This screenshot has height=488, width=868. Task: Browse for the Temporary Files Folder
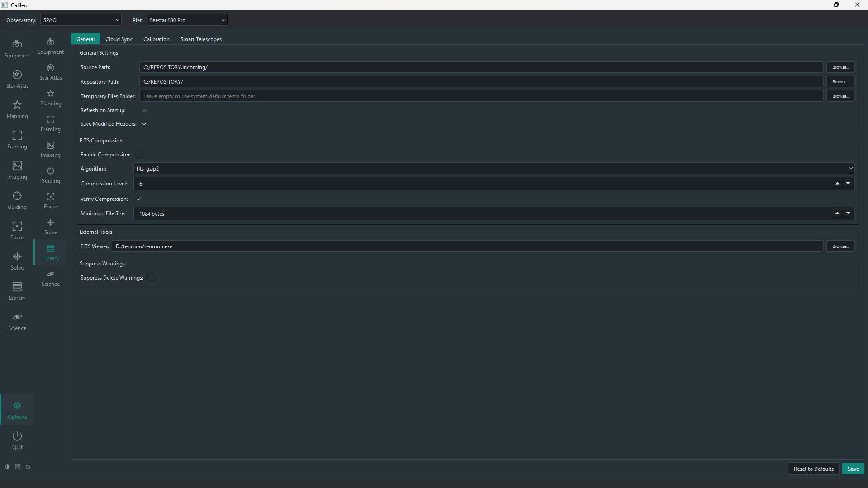click(x=840, y=96)
